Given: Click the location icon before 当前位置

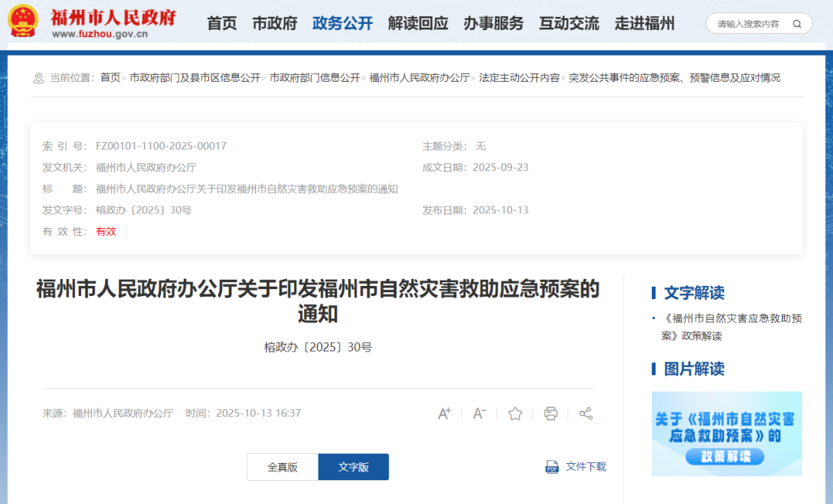Looking at the screenshot, I should pos(36,77).
